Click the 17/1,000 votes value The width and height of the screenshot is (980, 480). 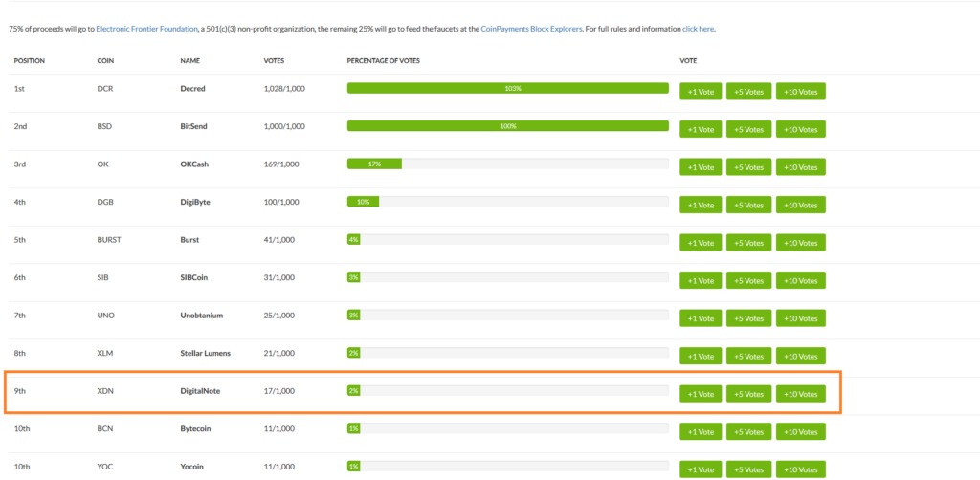pos(279,391)
